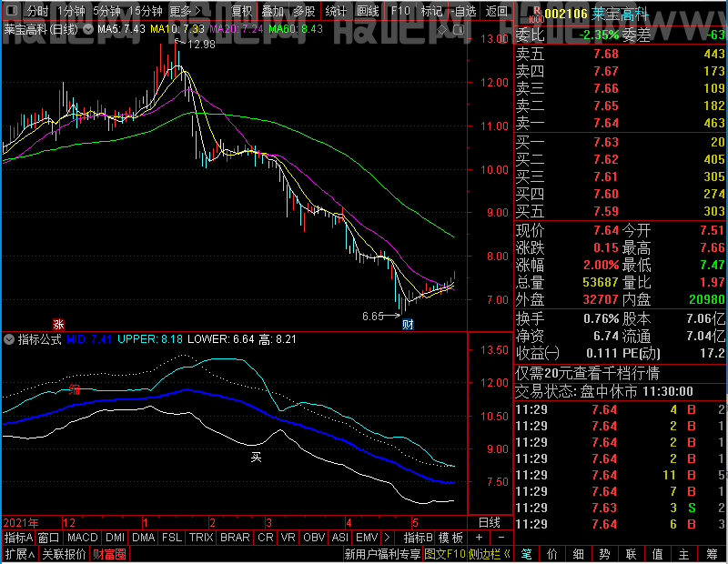The image size is (728, 564).
Task: Click -自选 remove from watchlist
Action: tap(464, 11)
